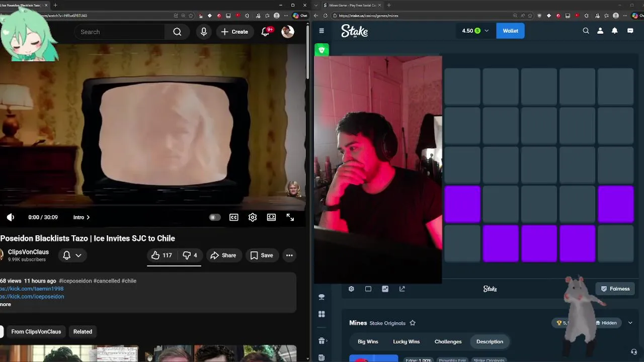Switch the YouTube player to theater mode
Viewport: 644px width, 362px height.
click(x=271, y=217)
